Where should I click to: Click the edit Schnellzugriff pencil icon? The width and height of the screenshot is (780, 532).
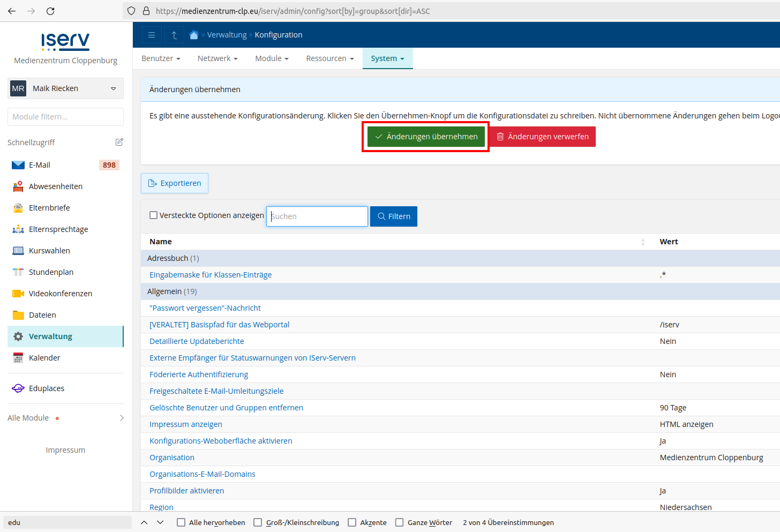(119, 142)
